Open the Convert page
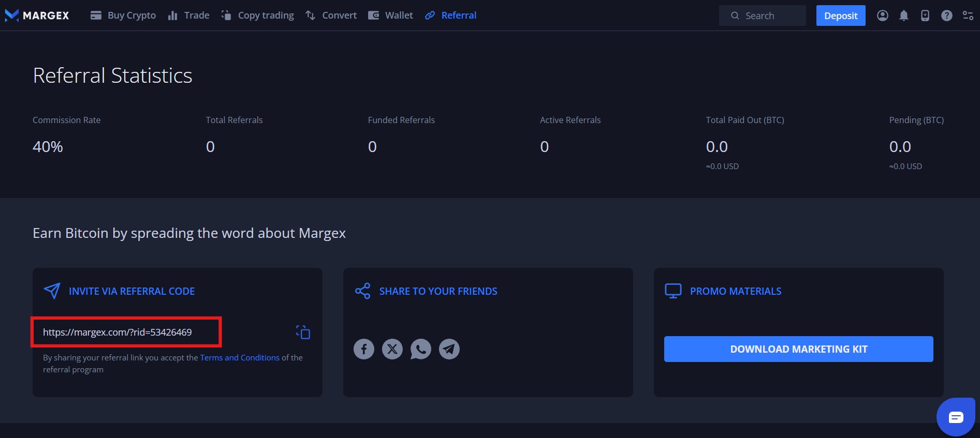 click(x=331, y=16)
